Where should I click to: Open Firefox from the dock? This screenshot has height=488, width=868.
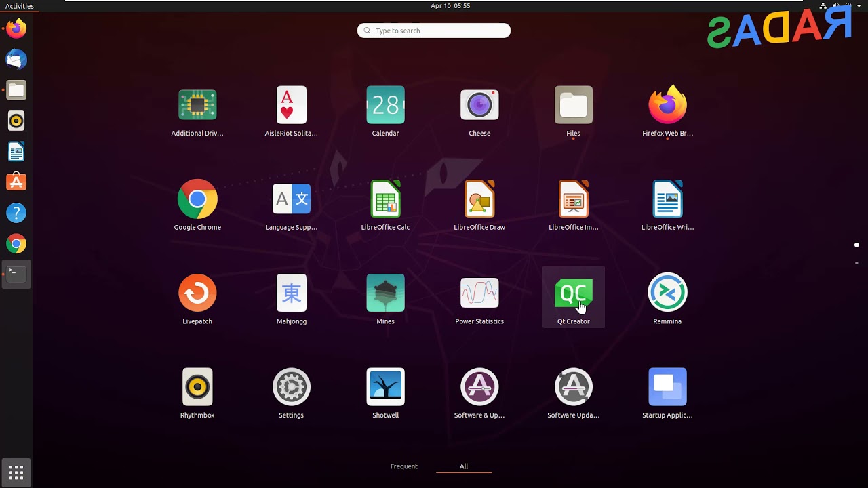point(16,28)
